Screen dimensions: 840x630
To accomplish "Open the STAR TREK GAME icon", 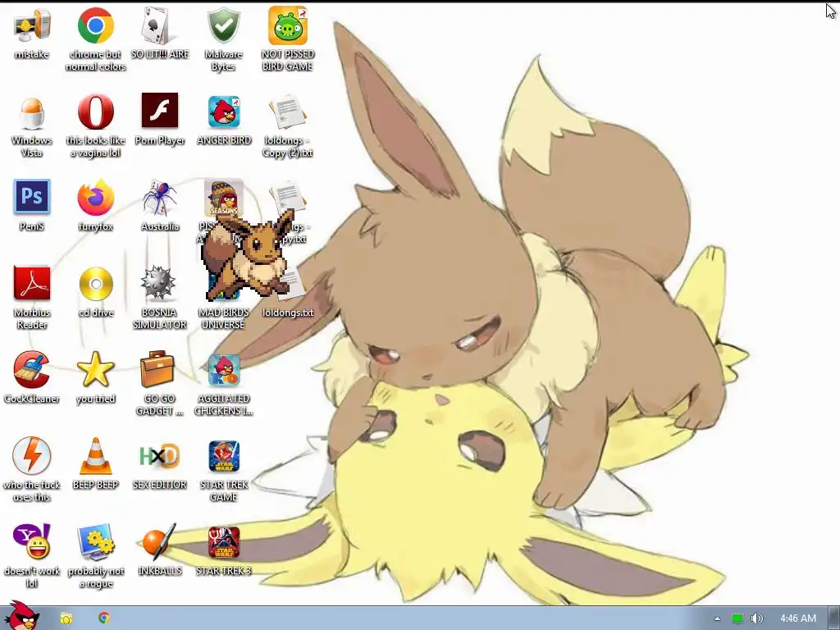I will coord(224,456).
